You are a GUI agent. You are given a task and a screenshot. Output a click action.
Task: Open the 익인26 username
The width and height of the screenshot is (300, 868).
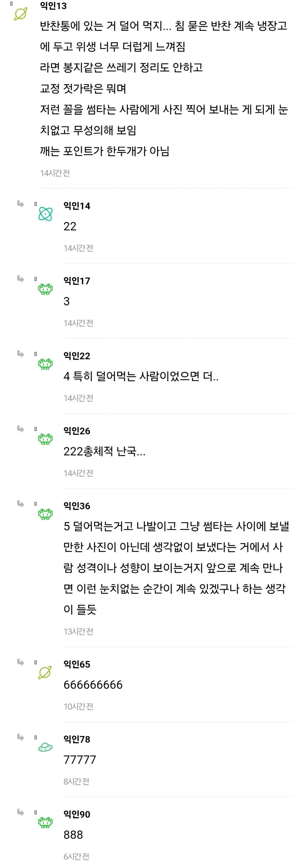pos(77,431)
